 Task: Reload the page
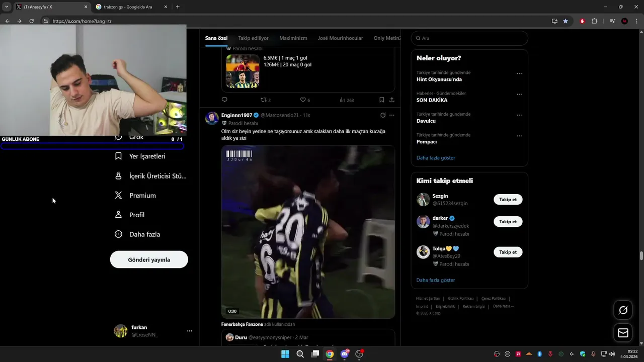31,21
